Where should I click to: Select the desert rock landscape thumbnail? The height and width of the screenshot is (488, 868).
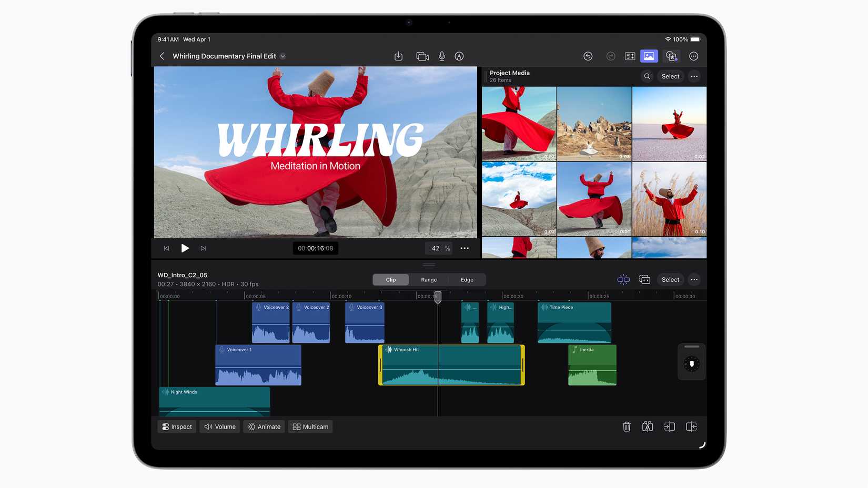pyautogui.click(x=594, y=124)
